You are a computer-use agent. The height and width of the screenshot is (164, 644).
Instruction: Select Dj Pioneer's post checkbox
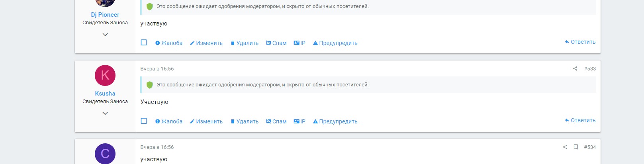click(144, 43)
